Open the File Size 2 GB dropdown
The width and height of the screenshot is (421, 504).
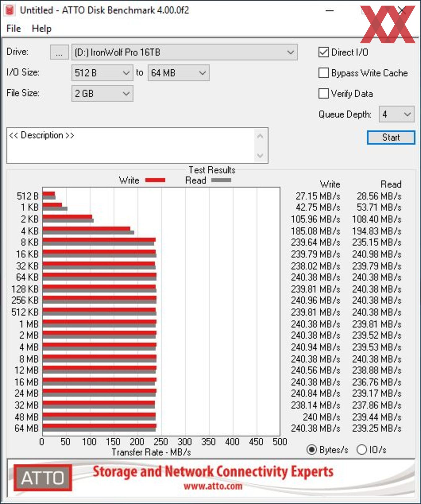[102, 94]
